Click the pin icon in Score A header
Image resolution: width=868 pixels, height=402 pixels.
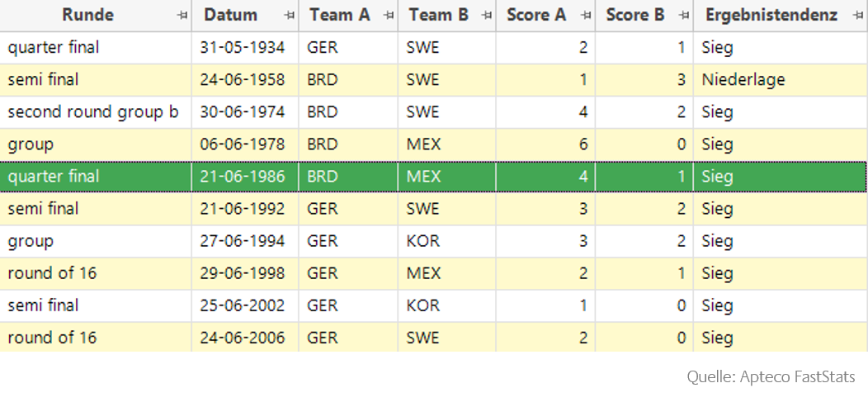click(x=586, y=16)
